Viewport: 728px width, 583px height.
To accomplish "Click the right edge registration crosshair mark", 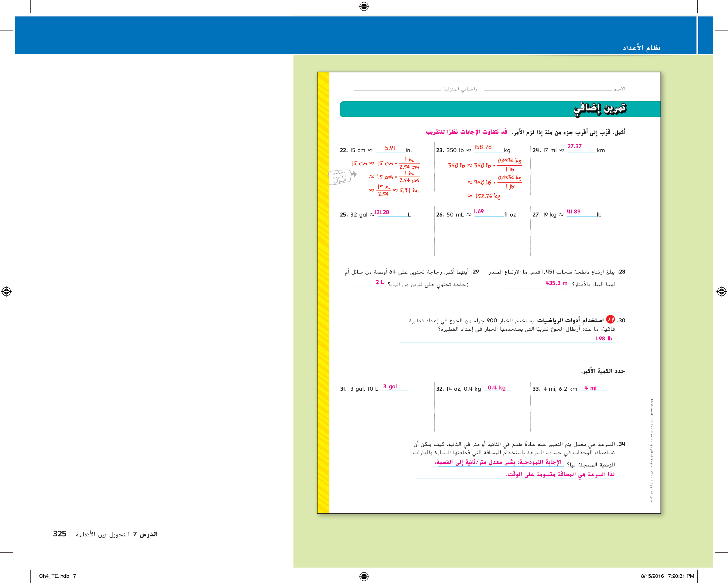I will (x=721, y=291).
